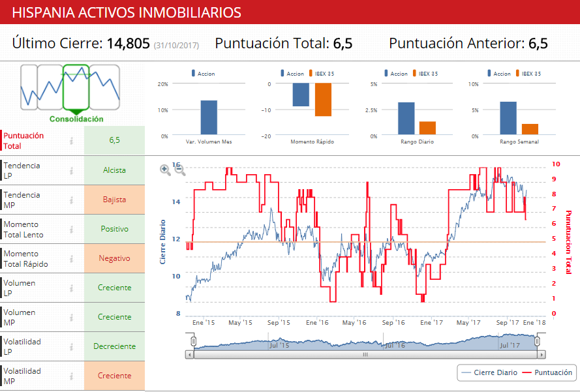This screenshot has height=392, width=580.
Task: Open the info icon next to Puntuación Total
Action: (71, 140)
